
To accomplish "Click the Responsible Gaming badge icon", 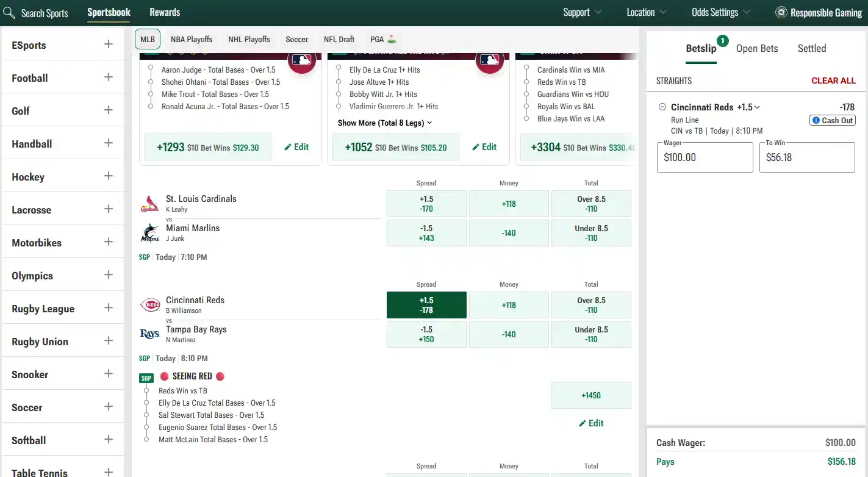I will click(781, 12).
